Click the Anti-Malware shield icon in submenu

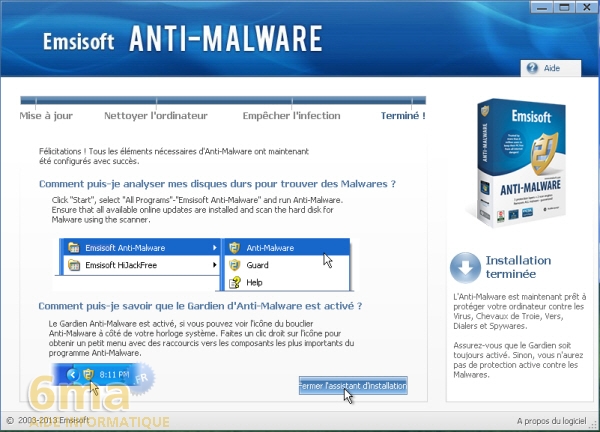tap(234, 248)
